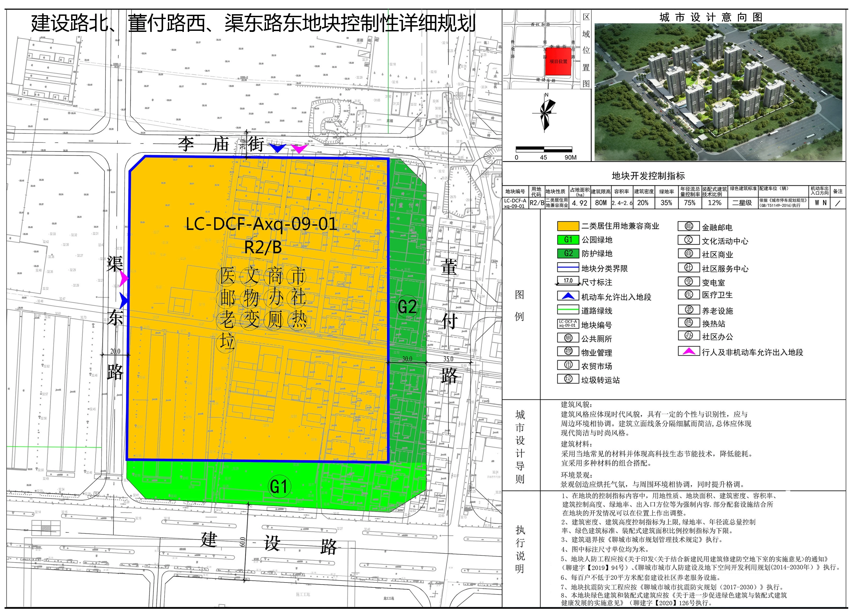Click the circled G1 label on the map

pyautogui.click(x=279, y=487)
